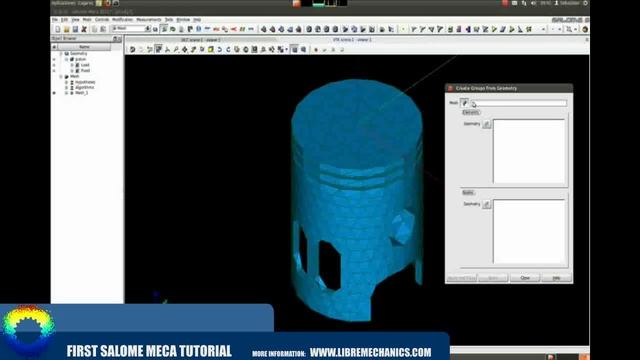Click the Nodes geometry selection arrow button
Image resolution: width=640 pixels, height=360 pixels.
(x=487, y=204)
